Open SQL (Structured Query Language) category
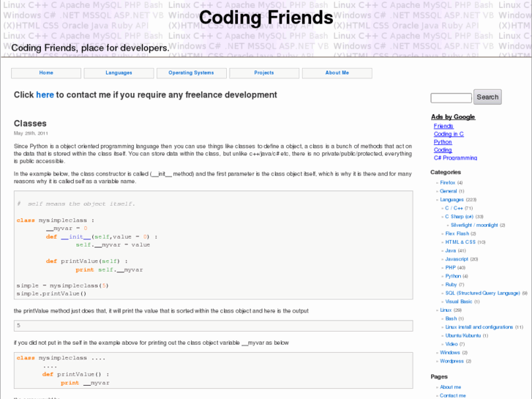This screenshot has width=532, height=399. pos(482,293)
